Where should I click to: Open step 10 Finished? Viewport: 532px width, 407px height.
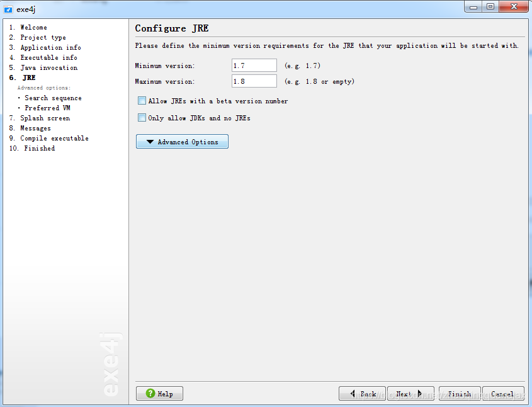32,148
